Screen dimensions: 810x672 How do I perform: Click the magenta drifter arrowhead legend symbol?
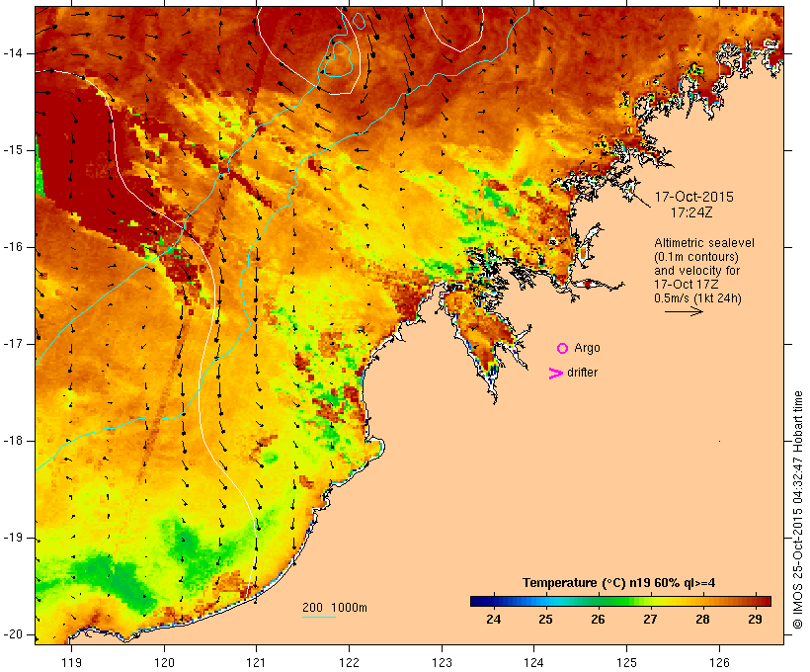point(556,374)
